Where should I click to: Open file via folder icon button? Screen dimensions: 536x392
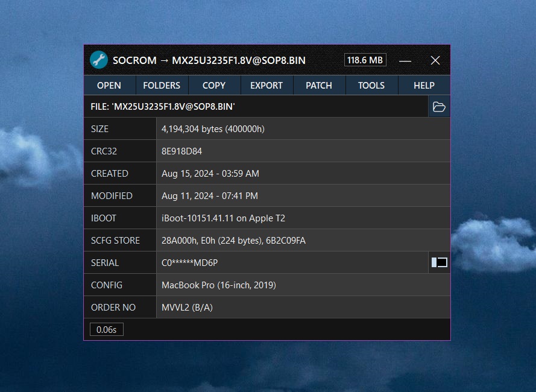click(x=439, y=107)
